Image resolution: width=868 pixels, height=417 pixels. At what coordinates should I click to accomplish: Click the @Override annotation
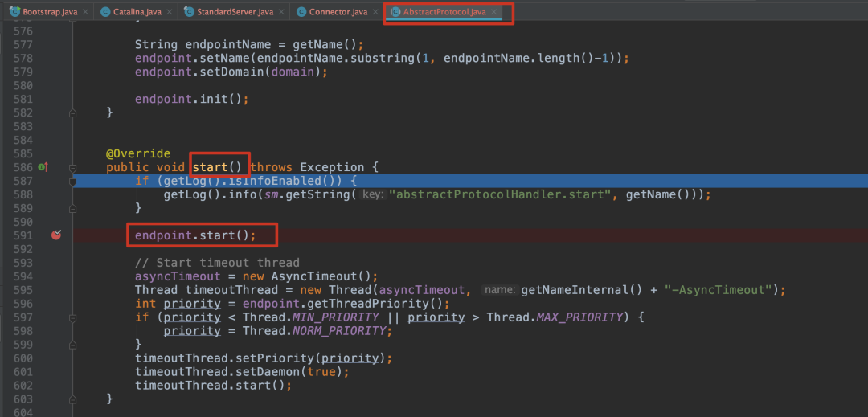tap(138, 153)
